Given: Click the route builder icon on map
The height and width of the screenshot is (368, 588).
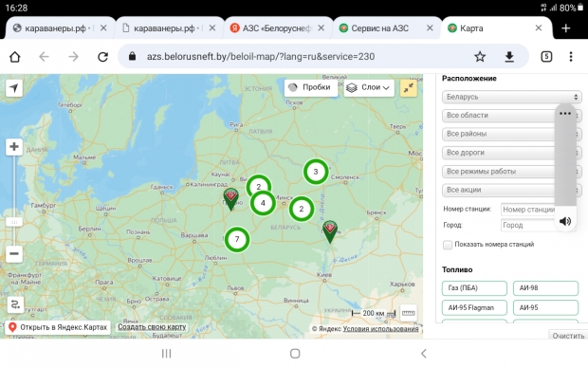Looking at the screenshot, I should click(15, 304).
